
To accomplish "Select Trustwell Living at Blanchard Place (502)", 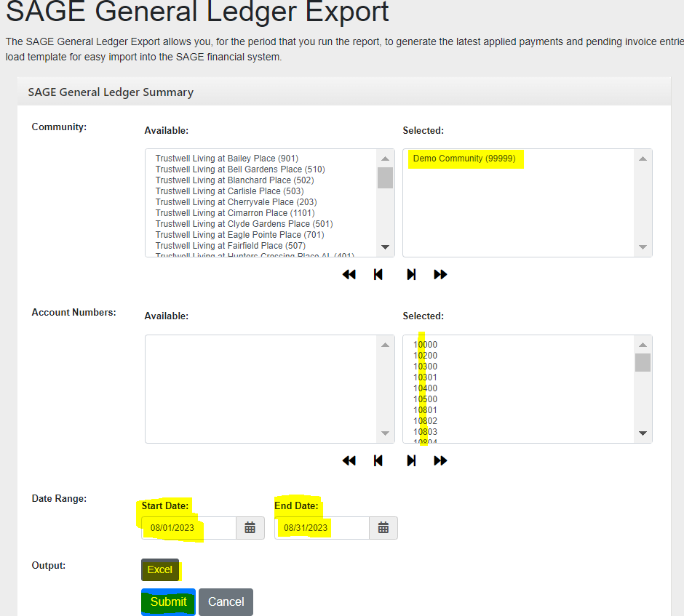I will 235,180.
